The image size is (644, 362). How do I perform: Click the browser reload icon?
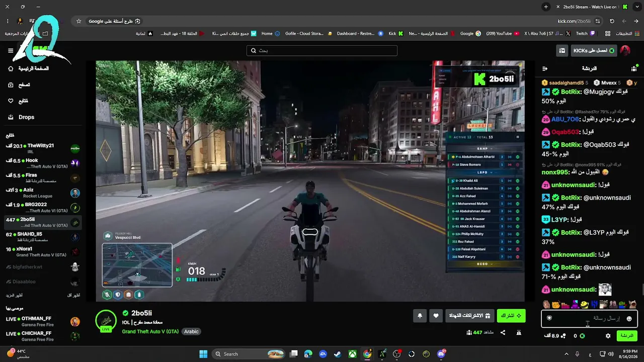pyautogui.click(x=612, y=21)
